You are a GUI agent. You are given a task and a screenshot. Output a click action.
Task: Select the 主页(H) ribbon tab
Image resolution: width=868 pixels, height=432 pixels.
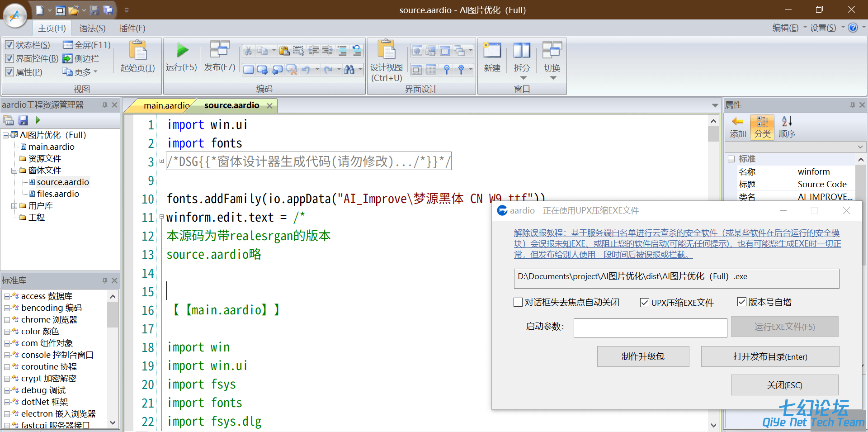click(52, 28)
